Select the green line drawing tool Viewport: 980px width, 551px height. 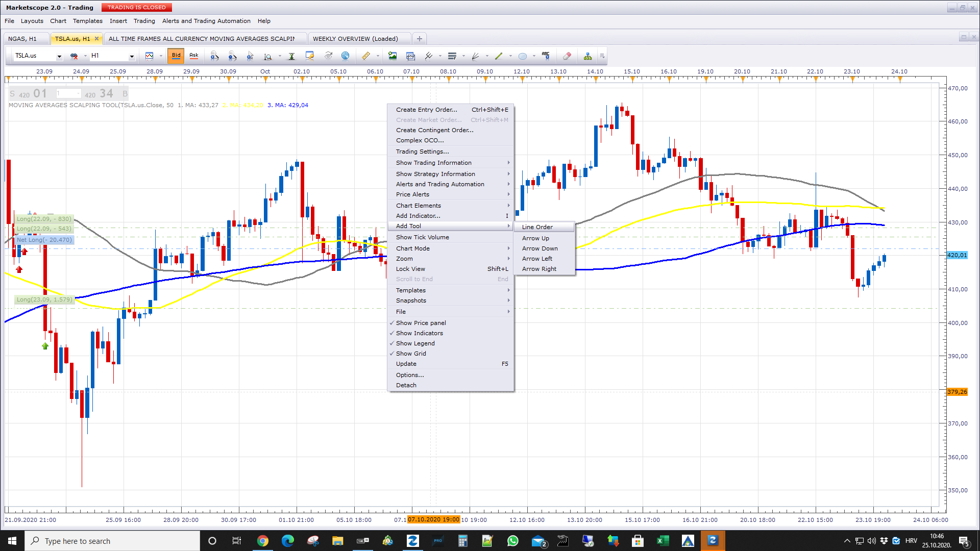pos(499,56)
